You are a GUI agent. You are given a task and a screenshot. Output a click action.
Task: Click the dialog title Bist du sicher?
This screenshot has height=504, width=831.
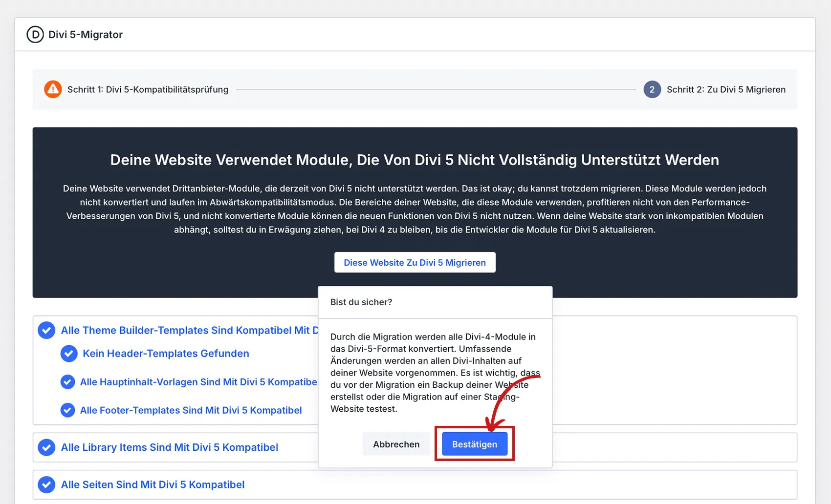(360, 302)
